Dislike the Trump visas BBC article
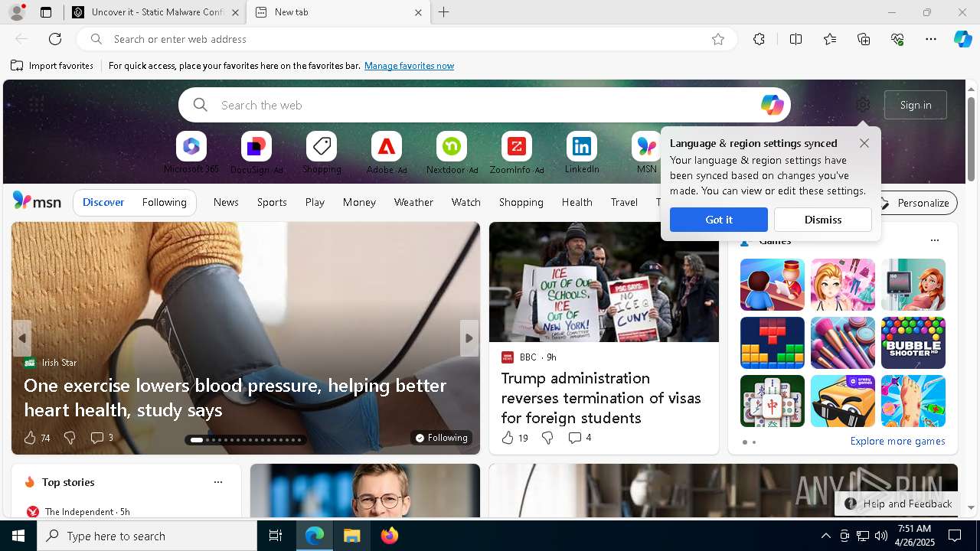This screenshot has width=980, height=551. tap(547, 438)
